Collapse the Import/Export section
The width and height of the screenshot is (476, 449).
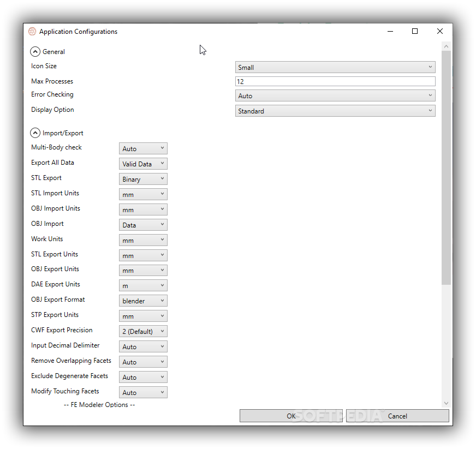35,133
